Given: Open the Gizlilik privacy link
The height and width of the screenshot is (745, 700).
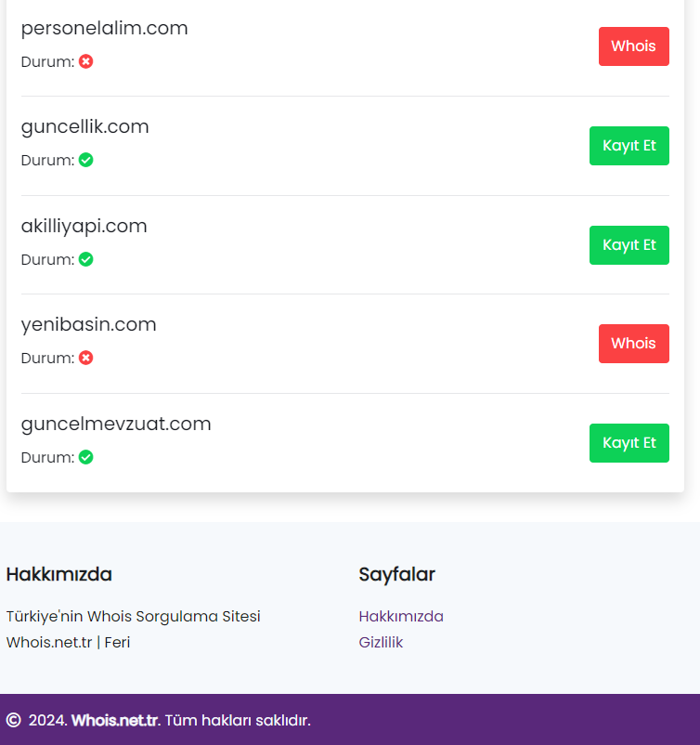Looking at the screenshot, I should 381,643.
